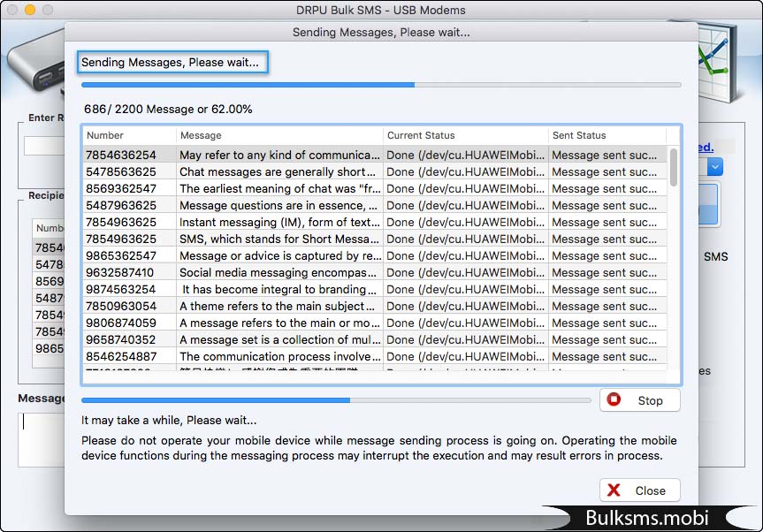This screenshot has width=763, height=532.
Task: Select row with number 9632587410
Action: [x=375, y=272]
